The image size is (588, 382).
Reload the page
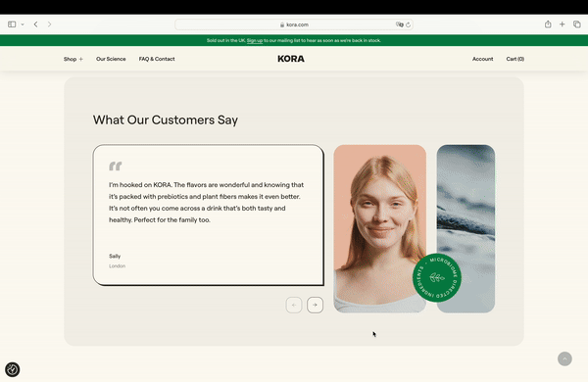point(409,24)
